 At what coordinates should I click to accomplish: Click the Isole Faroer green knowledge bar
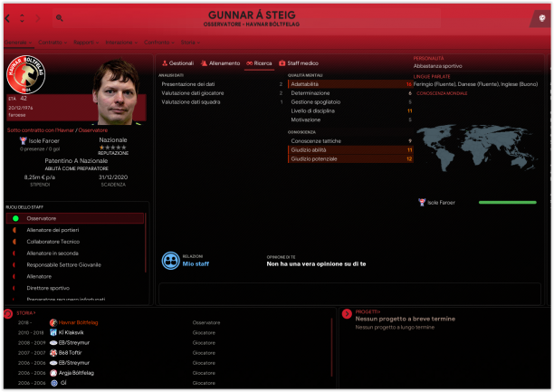507,203
